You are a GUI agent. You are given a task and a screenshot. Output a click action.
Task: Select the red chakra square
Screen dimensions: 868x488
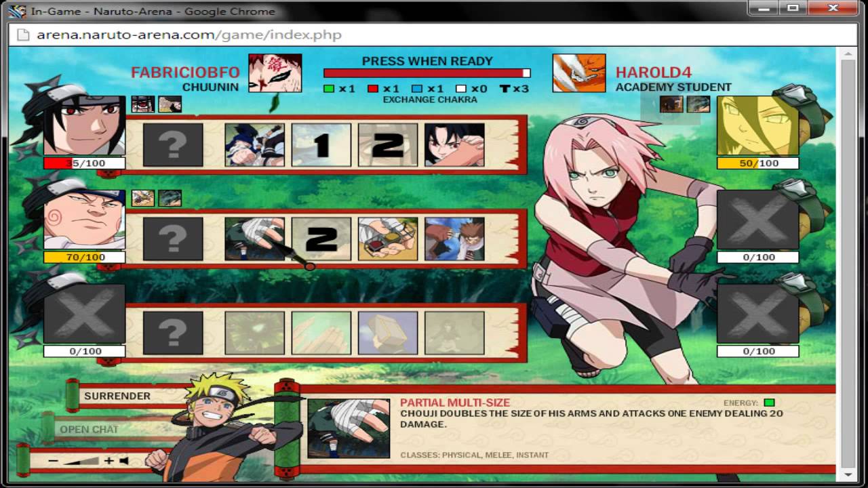(372, 89)
